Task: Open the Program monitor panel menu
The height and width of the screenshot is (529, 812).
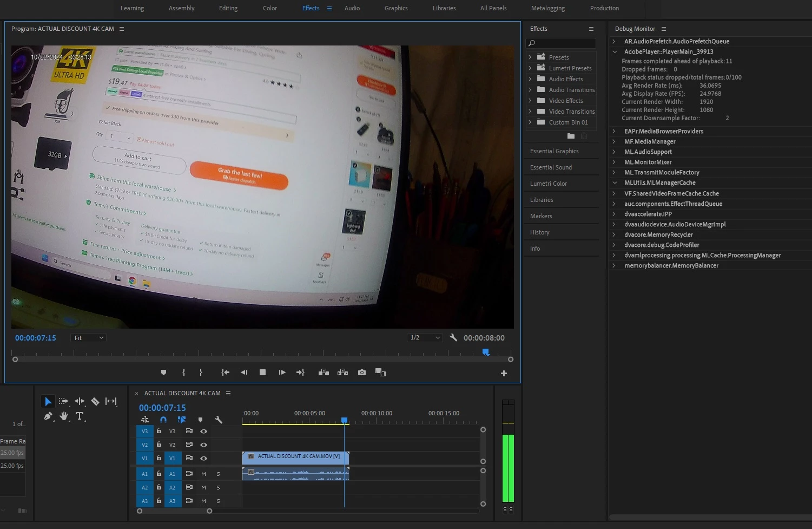Action: [x=122, y=29]
